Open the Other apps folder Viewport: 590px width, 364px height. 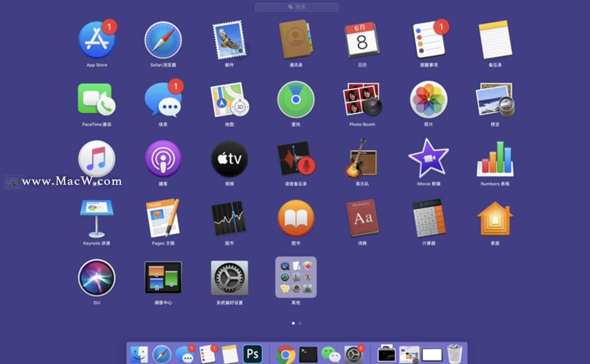[x=296, y=277]
